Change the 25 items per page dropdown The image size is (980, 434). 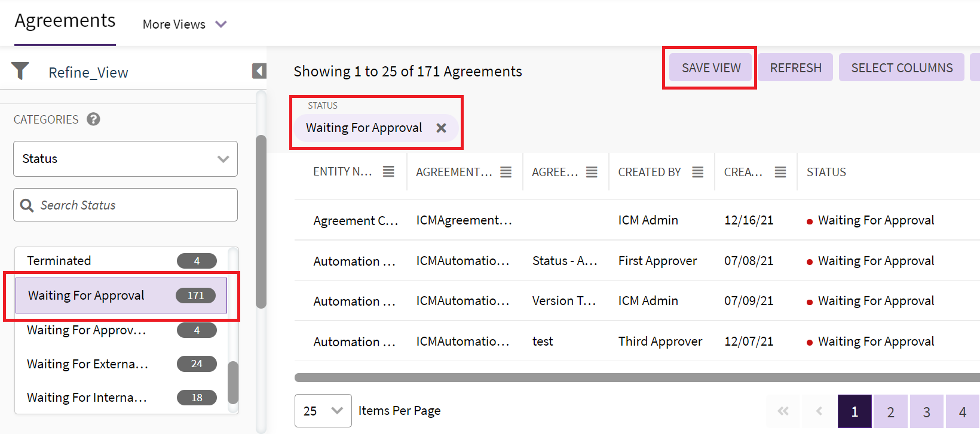coord(323,411)
